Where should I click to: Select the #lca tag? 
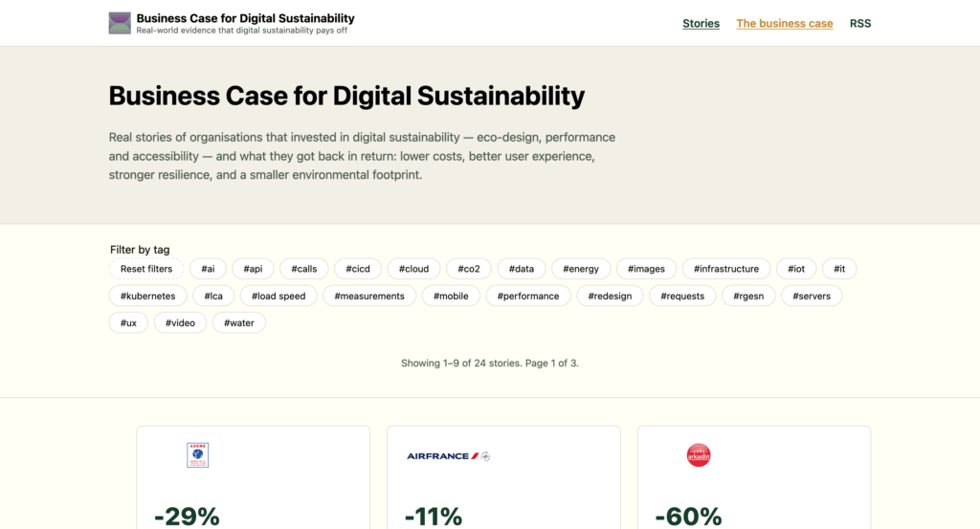(213, 296)
